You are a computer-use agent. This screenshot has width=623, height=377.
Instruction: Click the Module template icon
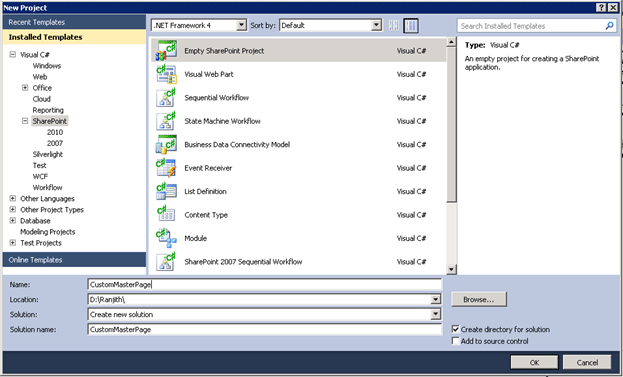point(166,238)
